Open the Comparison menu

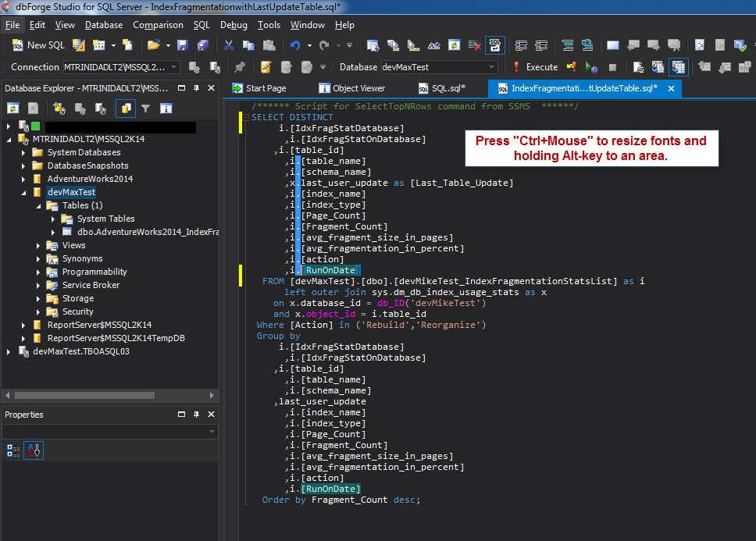(x=158, y=25)
